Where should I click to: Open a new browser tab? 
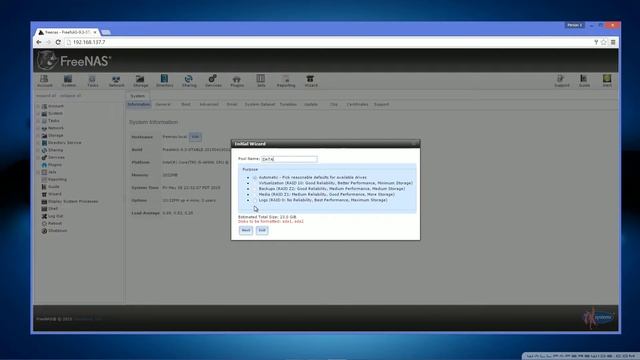[106, 32]
